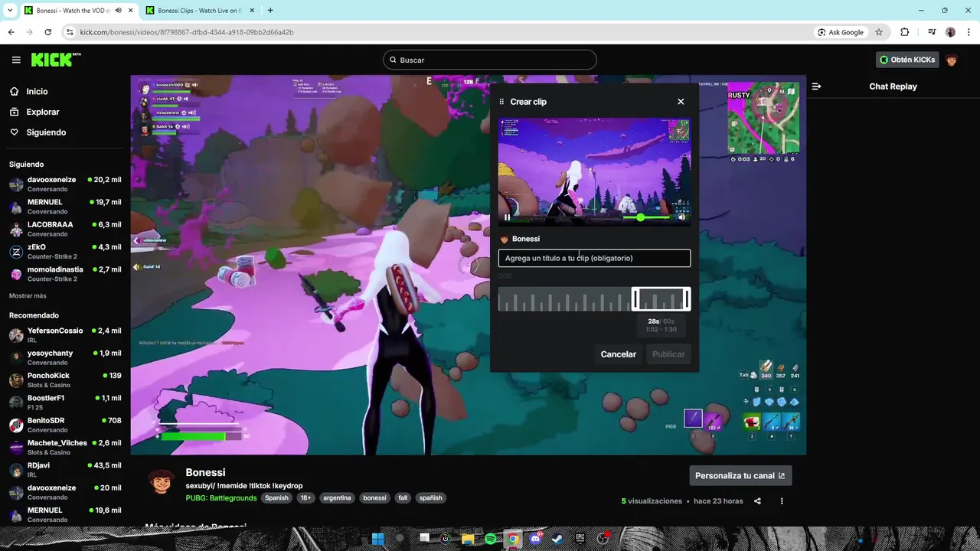Open davooxeneize channel with 20,2 mil viewers

65,184
